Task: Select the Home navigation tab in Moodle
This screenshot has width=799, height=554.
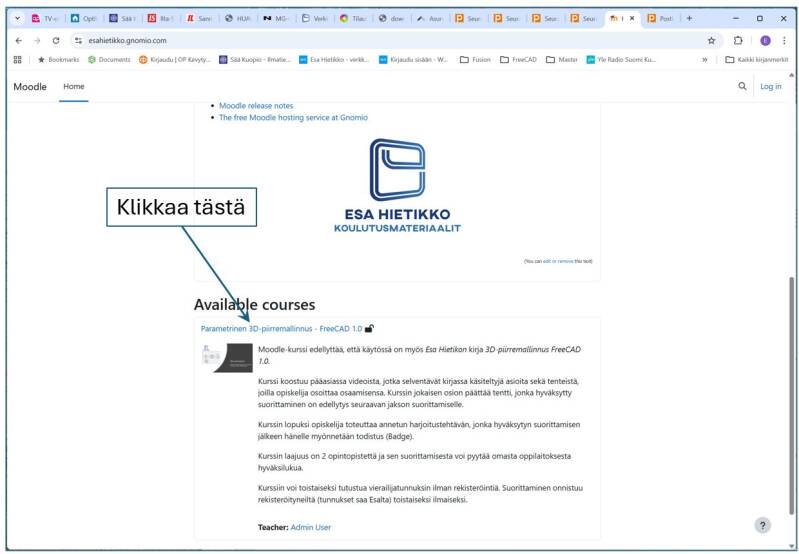Action: coord(74,86)
